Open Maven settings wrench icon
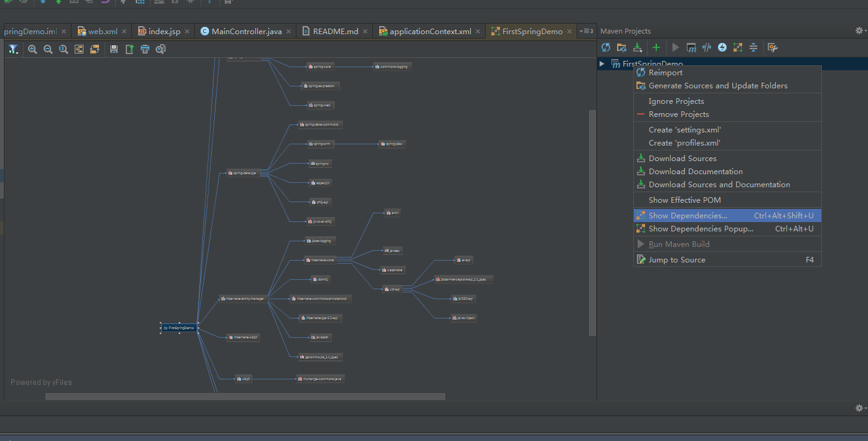Viewport: 868px width, 441px height. click(773, 47)
